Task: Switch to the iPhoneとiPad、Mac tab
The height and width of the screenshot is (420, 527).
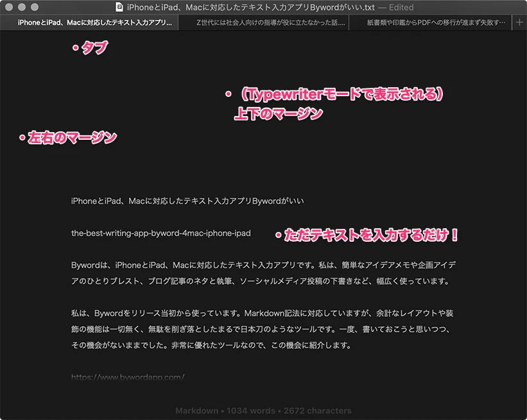Action: pyautogui.click(x=95, y=22)
